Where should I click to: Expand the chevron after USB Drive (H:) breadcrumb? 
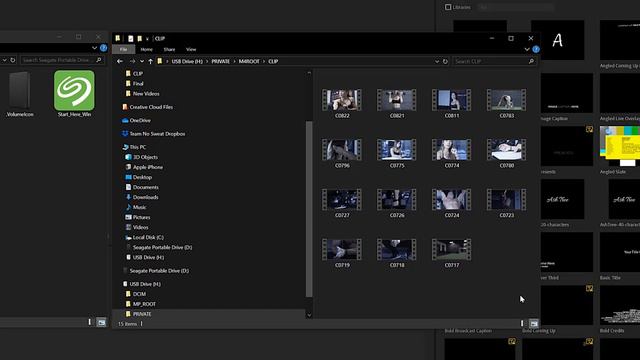pos(207,61)
